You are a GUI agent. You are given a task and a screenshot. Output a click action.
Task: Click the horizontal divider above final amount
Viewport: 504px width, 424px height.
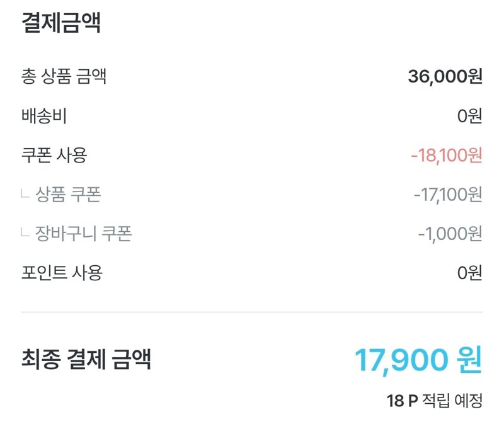point(252,312)
